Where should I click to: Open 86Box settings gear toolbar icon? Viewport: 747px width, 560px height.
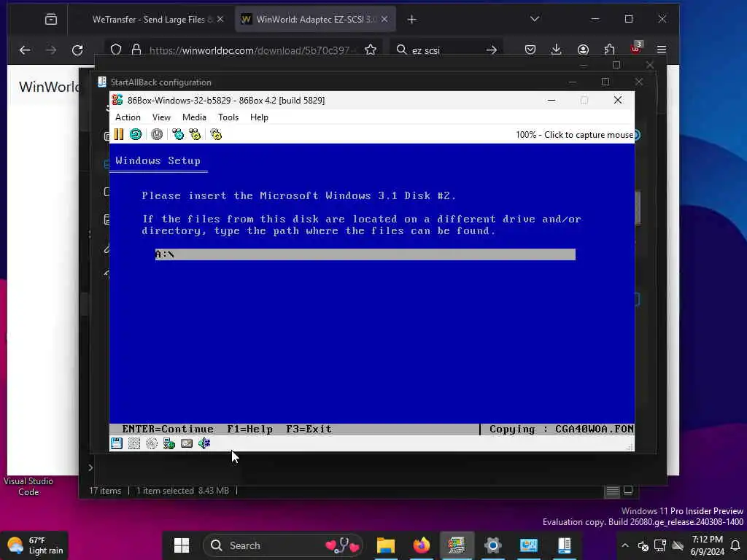click(216, 134)
